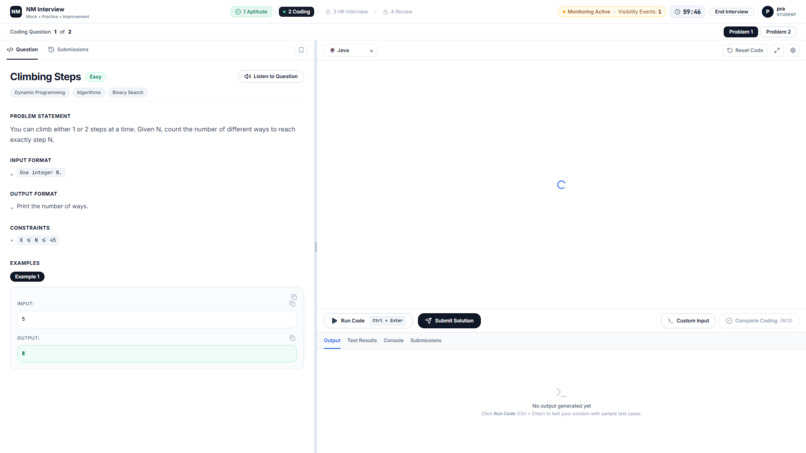Click the pra student avatar

pos(767,11)
